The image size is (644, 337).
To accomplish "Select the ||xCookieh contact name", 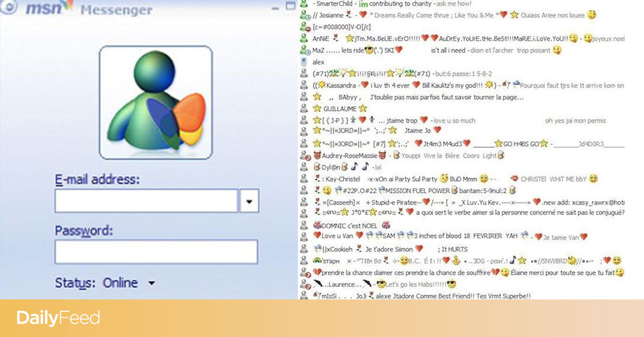I will pos(337,250).
